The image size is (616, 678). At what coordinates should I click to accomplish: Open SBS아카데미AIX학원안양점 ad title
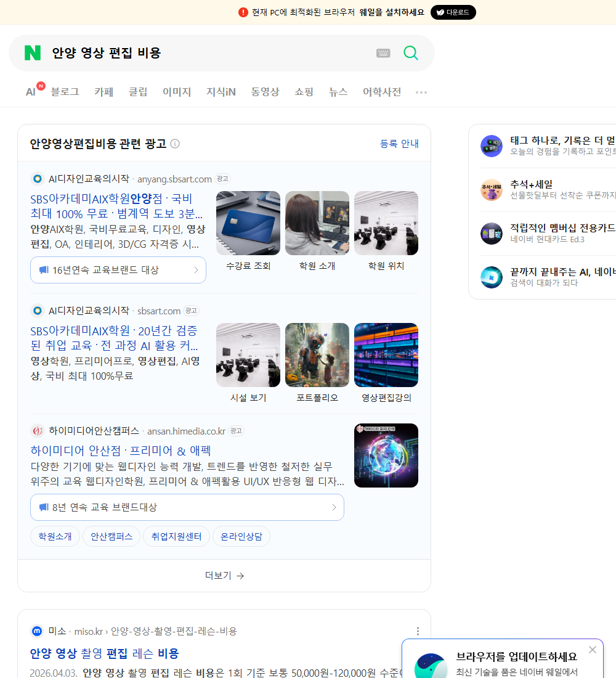click(116, 206)
